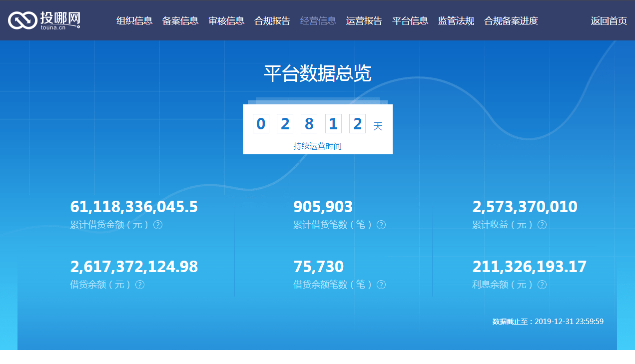Select the highlighted 经营信息 tab
Viewport: 635px width, 364px height.
[318, 20]
